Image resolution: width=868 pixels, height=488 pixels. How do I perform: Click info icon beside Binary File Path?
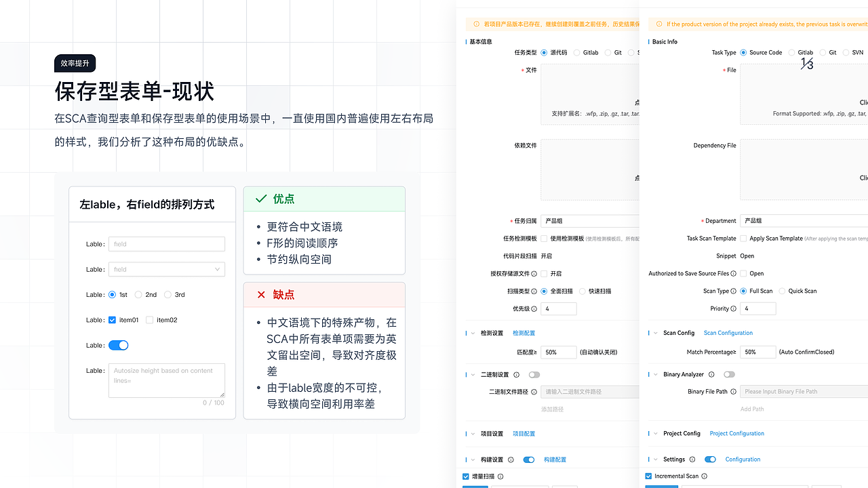734,392
